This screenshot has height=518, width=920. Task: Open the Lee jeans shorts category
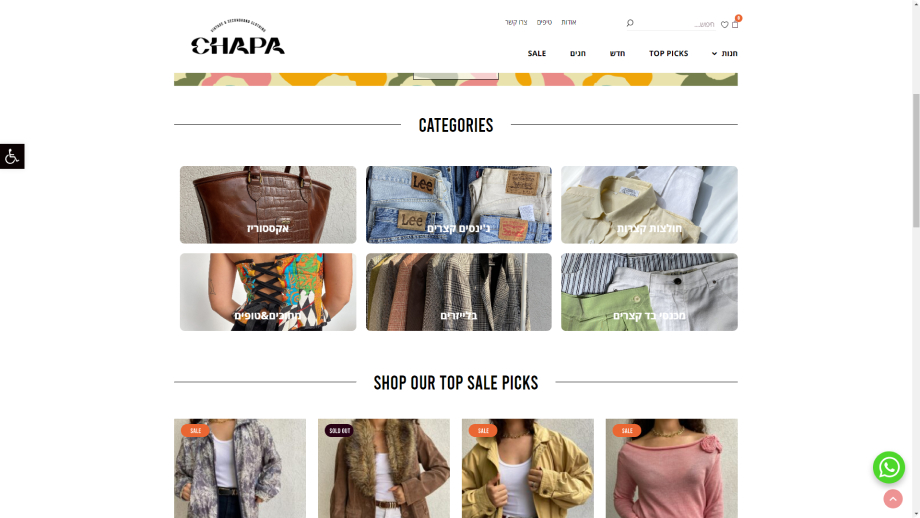pos(459,205)
